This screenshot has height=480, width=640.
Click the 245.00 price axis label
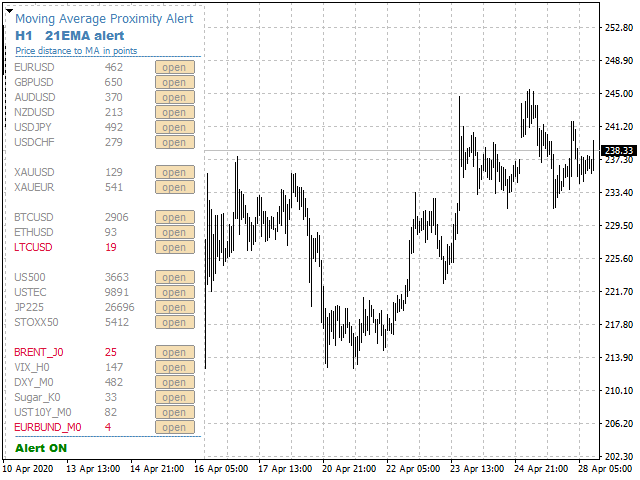[x=619, y=94]
